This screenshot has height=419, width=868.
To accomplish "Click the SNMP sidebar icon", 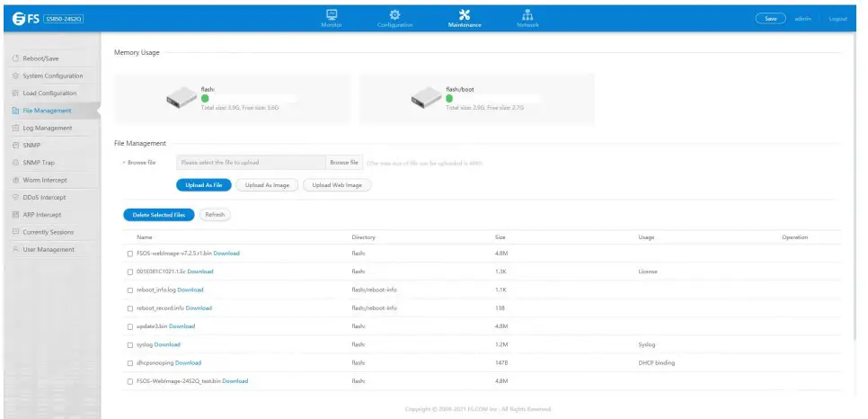I will [x=15, y=145].
